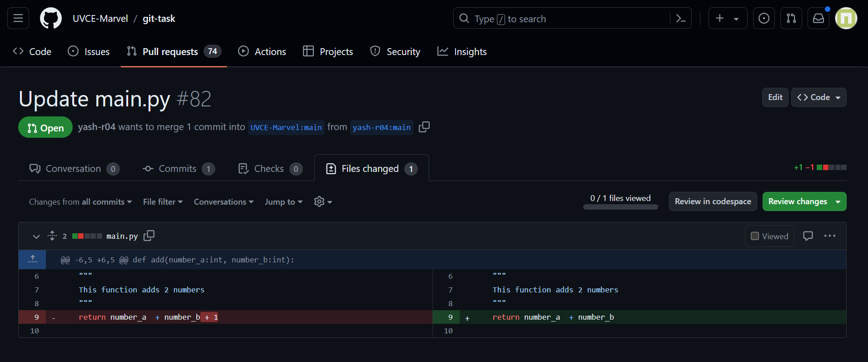Open the issues icon in header

click(764, 18)
